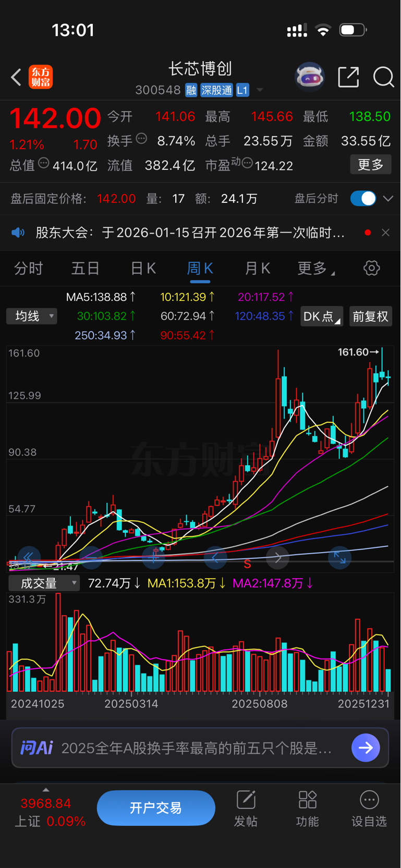Expand chart to fullscreen
401x868 pixels.
click(x=339, y=558)
